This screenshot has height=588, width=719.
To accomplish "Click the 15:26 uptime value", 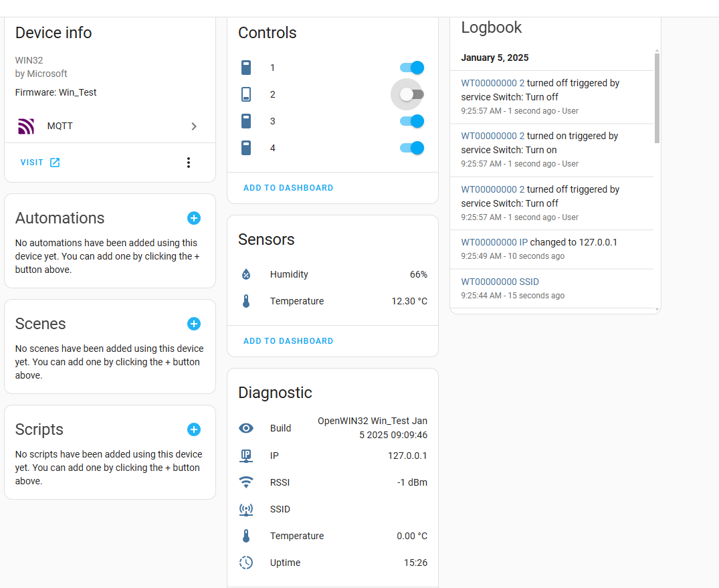I will (x=415, y=563).
